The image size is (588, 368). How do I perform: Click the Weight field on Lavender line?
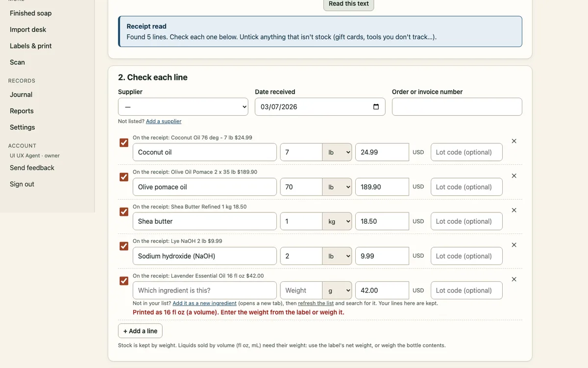(x=301, y=290)
